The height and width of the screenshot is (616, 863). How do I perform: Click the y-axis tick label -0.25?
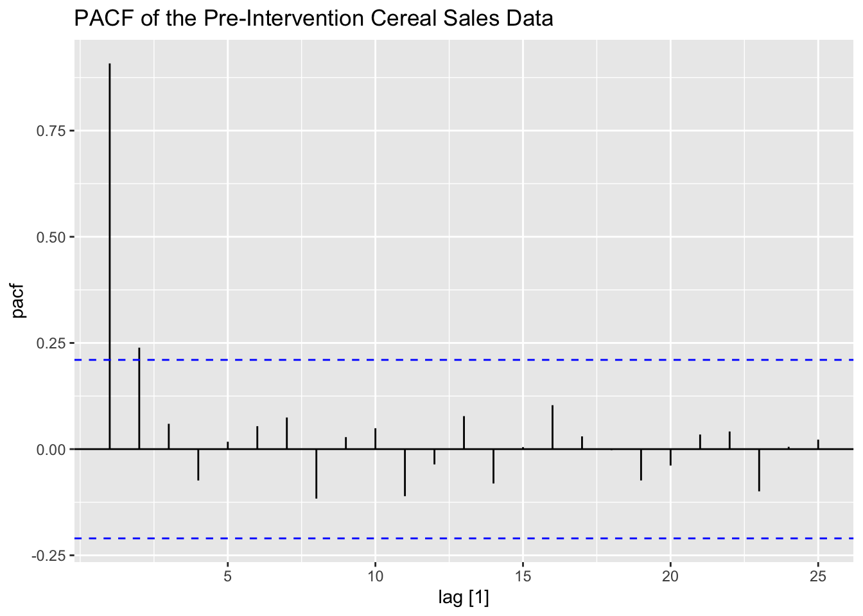pos(50,556)
